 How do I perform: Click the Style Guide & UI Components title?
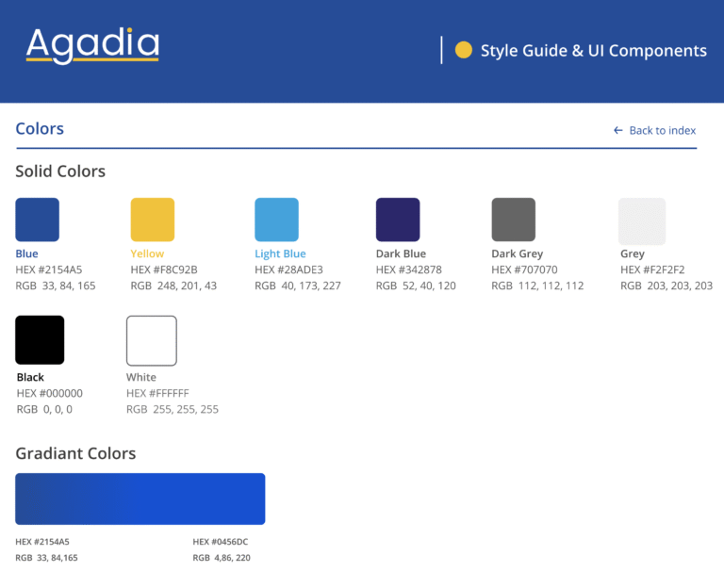593,51
